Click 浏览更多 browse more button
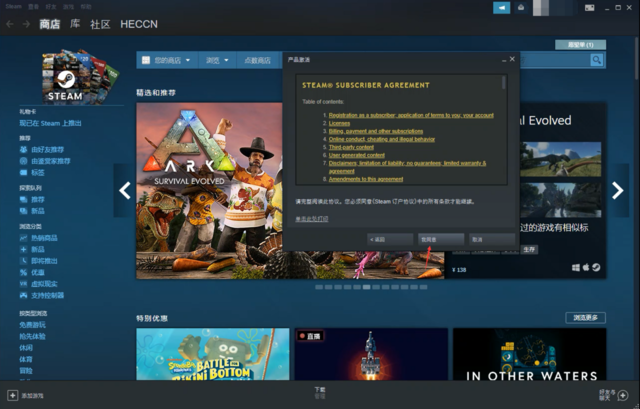The image size is (640, 409). click(x=585, y=318)
